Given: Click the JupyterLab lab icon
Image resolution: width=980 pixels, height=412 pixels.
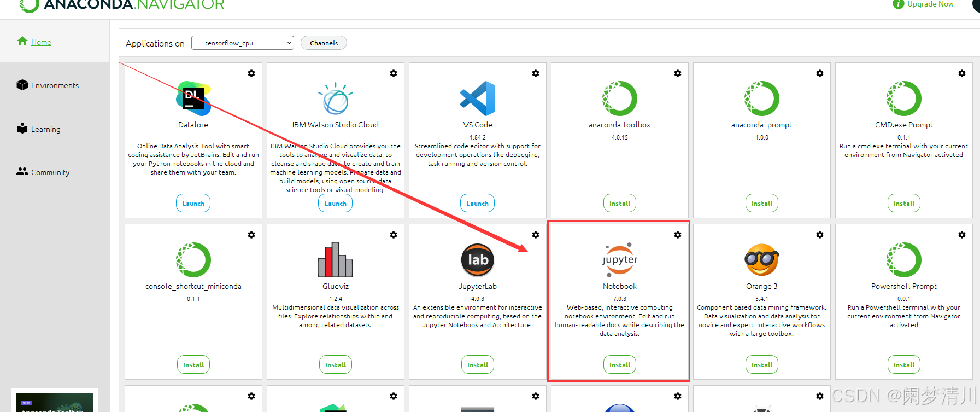Looking at the screenshot, I should [x=478, y=260].
